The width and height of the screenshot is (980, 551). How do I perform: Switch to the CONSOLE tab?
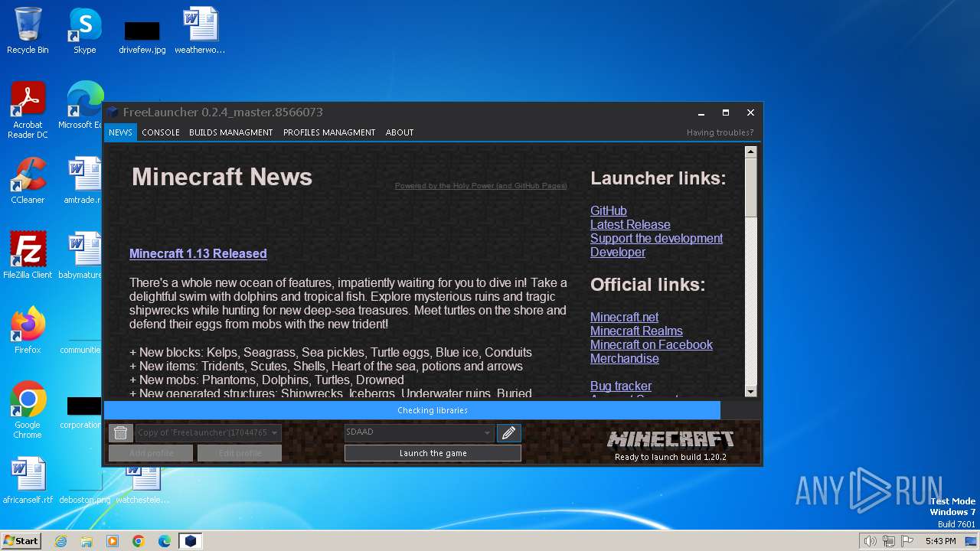pos(161,132)
